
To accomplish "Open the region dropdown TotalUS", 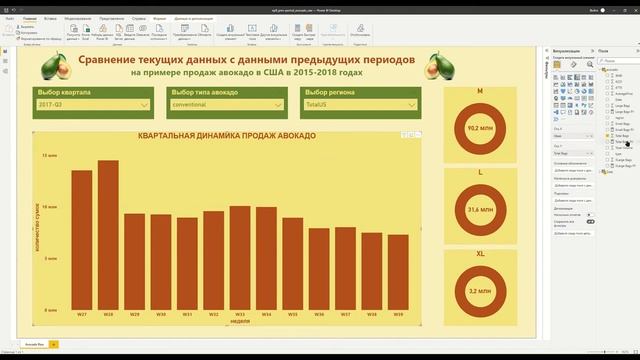I will coord(361,105).
